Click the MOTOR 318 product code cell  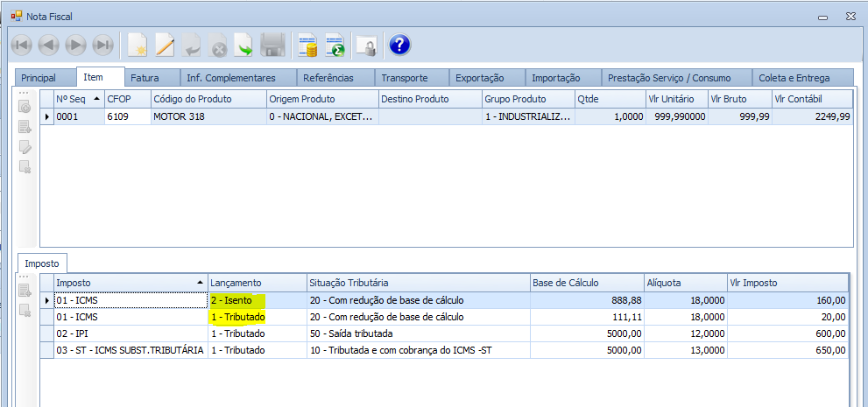(x=208, y=116)
